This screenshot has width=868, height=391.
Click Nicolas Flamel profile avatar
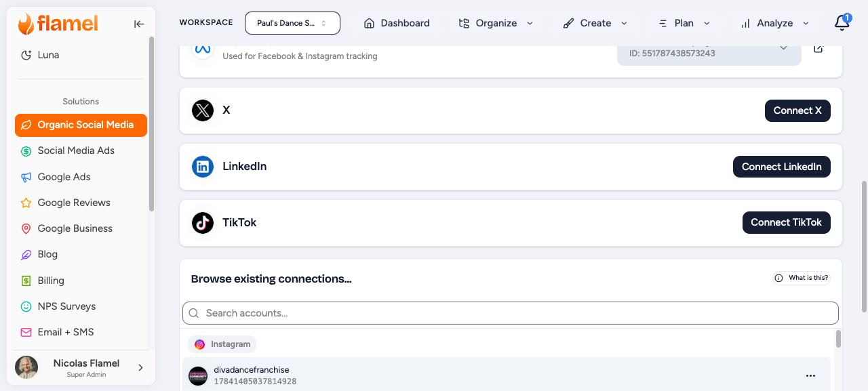(26, 367)
